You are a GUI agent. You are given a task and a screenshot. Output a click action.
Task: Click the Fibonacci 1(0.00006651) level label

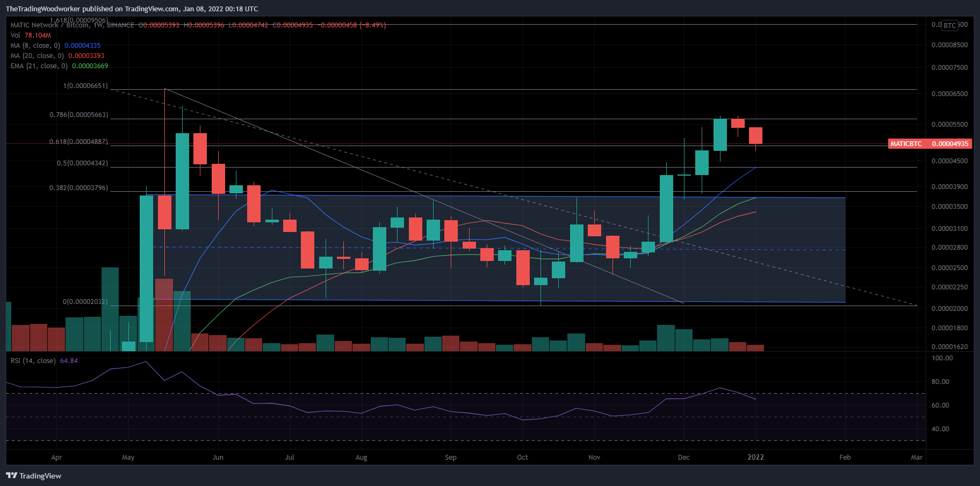click(x=85, y=86)
